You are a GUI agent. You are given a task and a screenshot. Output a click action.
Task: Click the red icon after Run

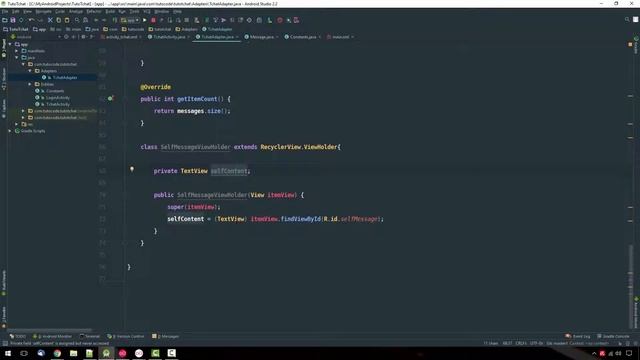[153, 20]
